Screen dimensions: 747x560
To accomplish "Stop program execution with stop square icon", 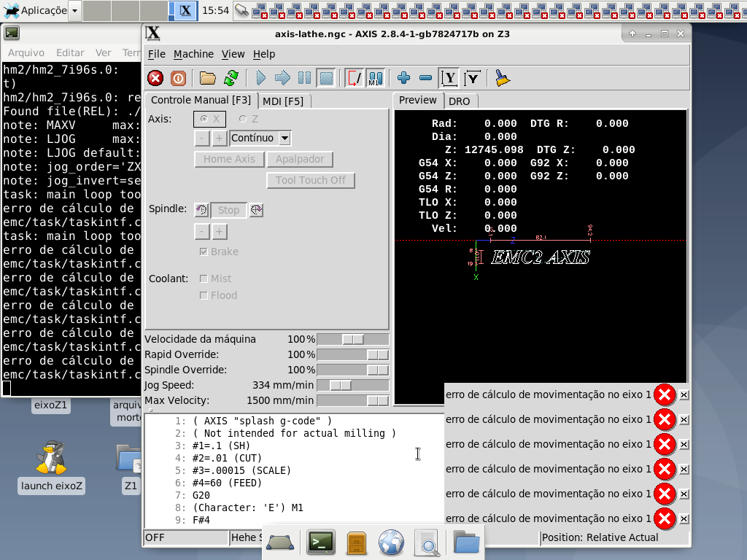I will (x=326, y=78).
